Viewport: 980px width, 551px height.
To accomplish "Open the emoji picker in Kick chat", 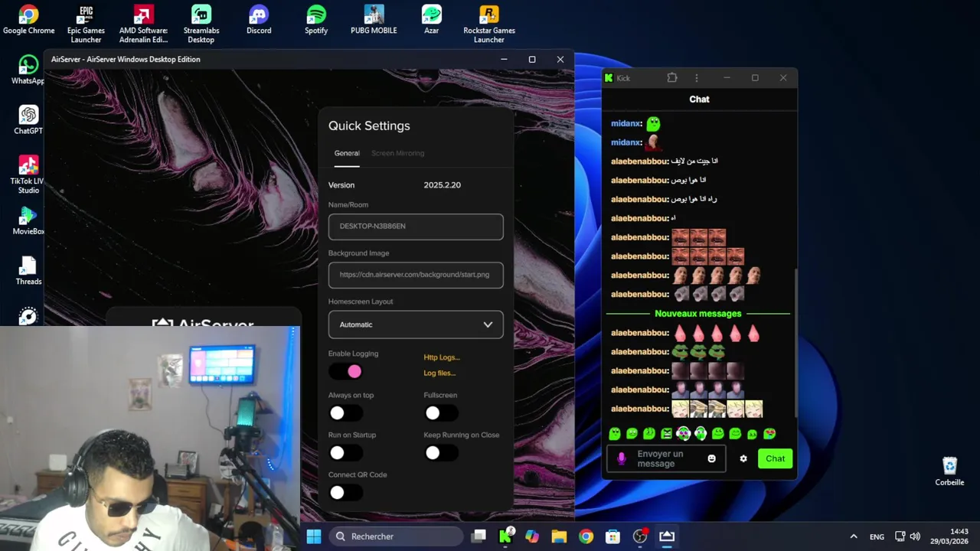I will pos(711,458).
